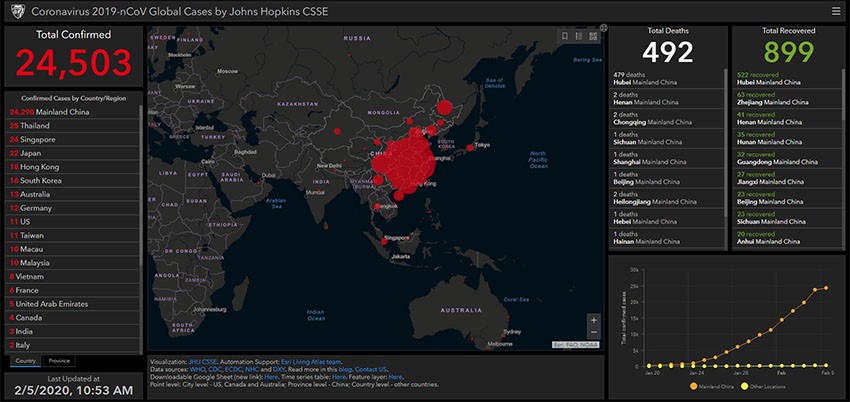Open the map legend list icon
The image size is (850, 402).
[578, 36]
